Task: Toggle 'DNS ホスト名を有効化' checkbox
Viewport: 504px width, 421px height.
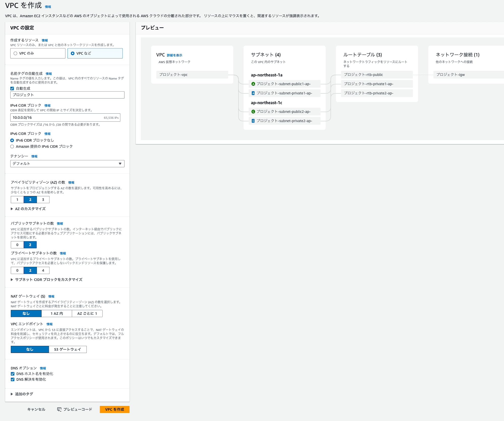Action: [13, 374]
